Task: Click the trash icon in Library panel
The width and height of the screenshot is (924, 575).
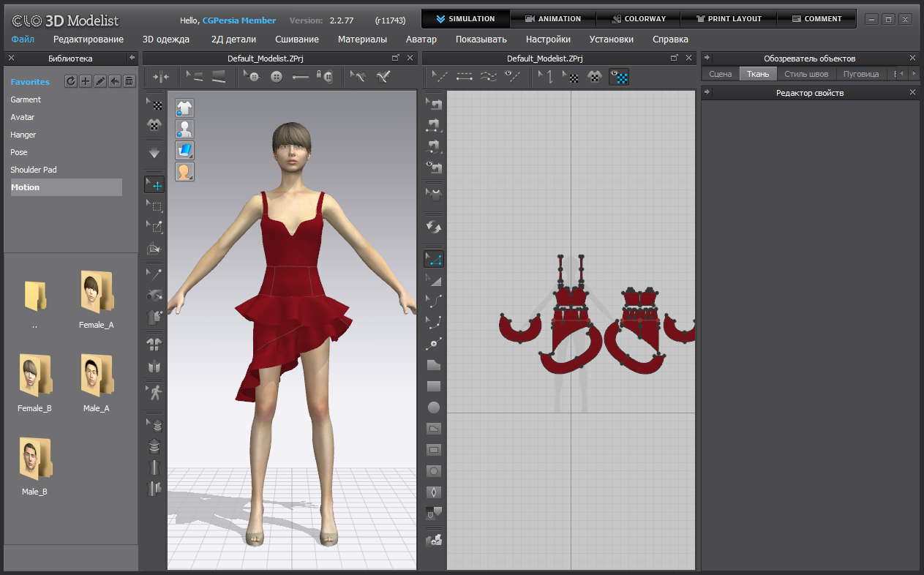Action: coord(129,81)
